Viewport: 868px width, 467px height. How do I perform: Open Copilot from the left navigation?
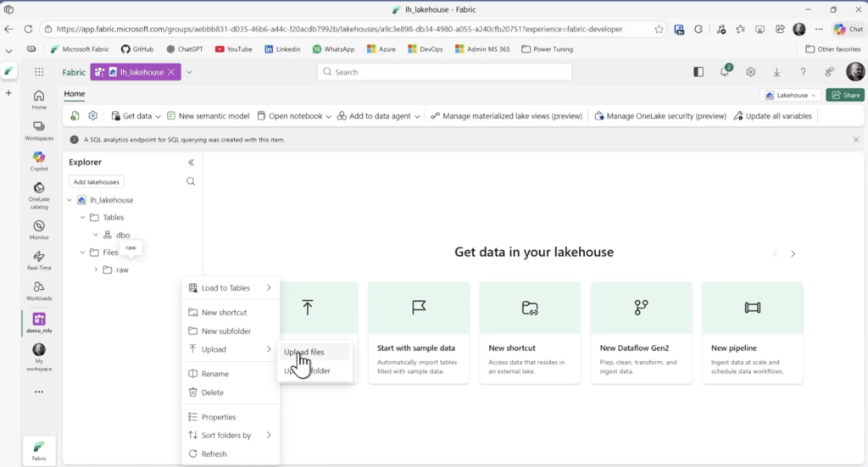pos(39,160)
